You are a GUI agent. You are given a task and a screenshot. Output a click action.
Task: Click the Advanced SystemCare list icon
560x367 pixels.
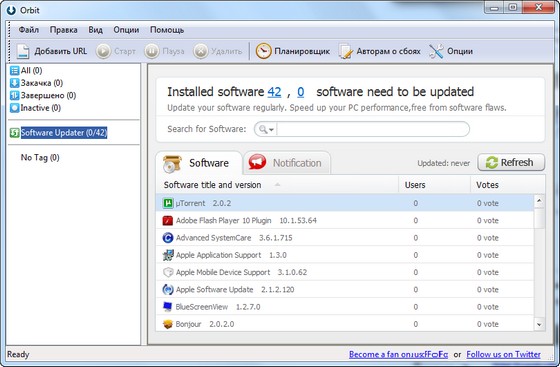168,238
